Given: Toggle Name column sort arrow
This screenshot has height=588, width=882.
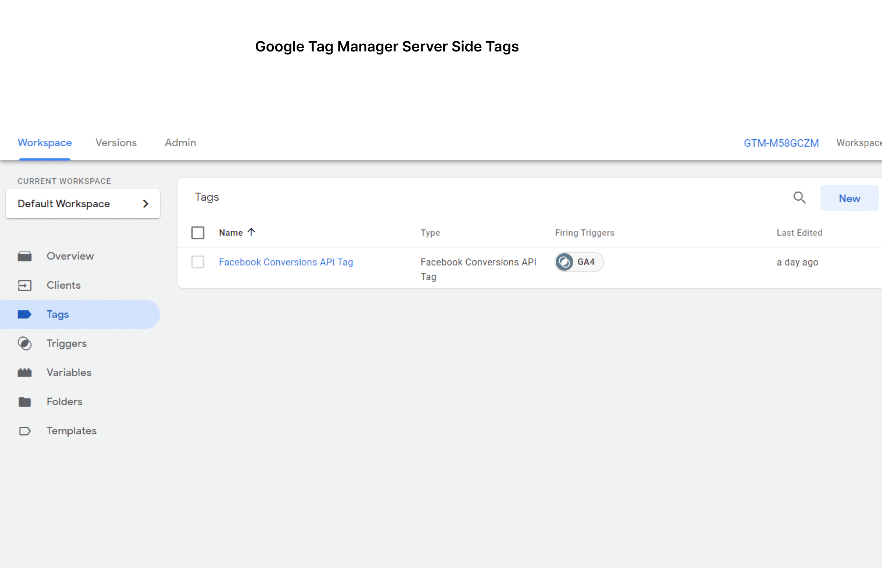Looking at the screenshot, I should coord(252,232).
